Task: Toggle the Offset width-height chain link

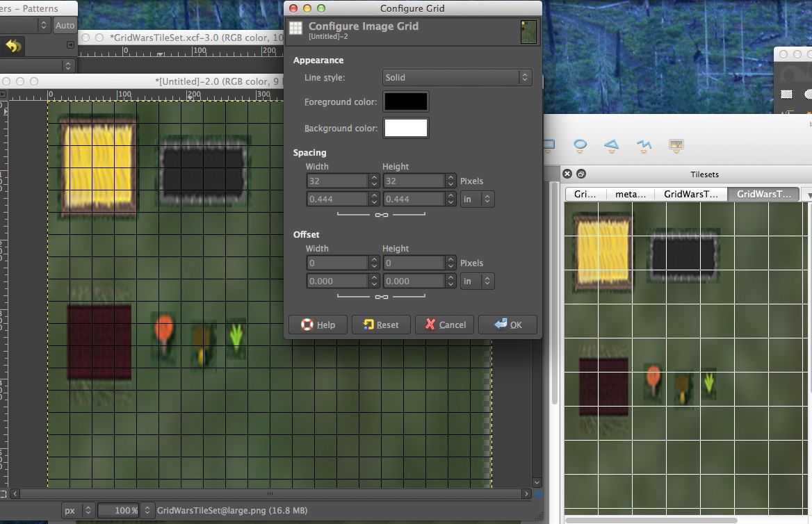Action: pos(382,297)
